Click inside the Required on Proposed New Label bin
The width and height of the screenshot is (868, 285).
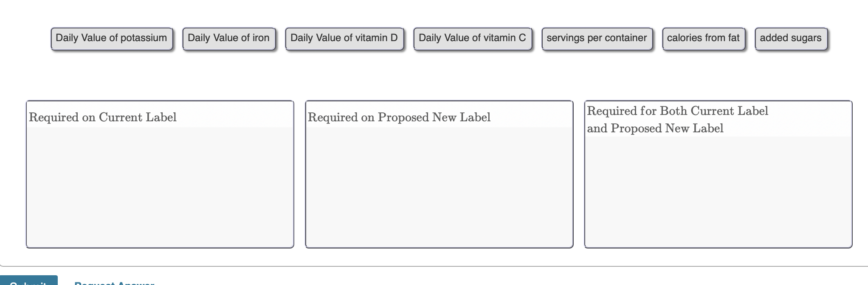tap(439, 187)
